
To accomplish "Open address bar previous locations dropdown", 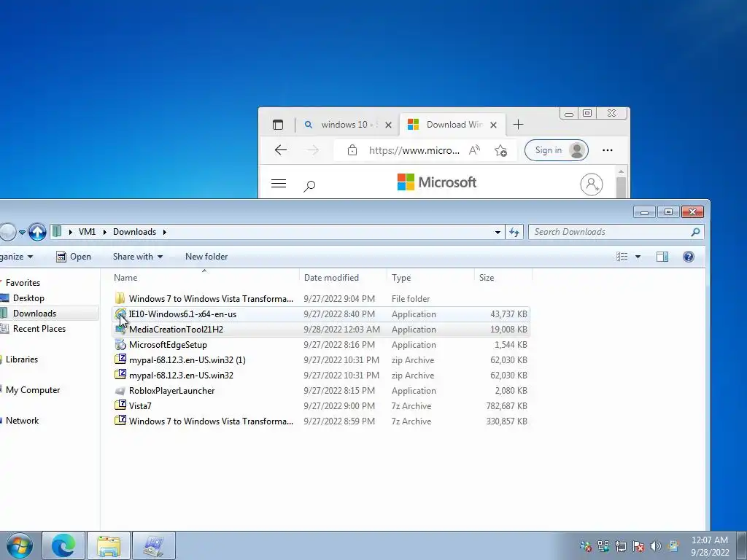I will coord(498,233).
